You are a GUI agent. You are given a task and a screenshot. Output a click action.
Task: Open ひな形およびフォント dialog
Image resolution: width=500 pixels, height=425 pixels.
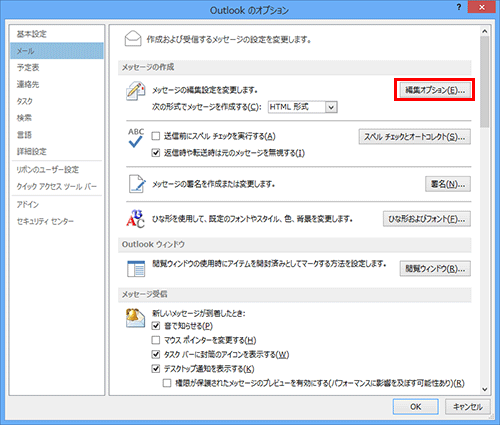point(427,219)
